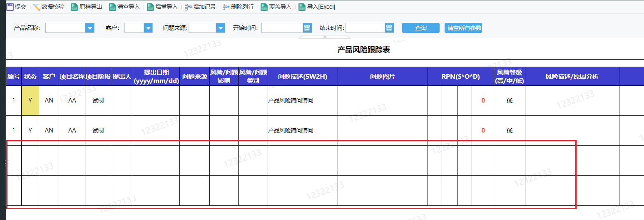Viewport: 644px width, 220px height.
Task: Click the 覆盖导入 toolbar label
Action: pos(280,7)
